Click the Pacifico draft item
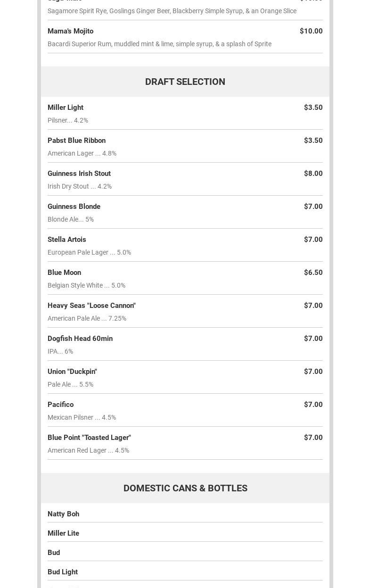The height and width of the screenshot is (588, 370). coord(61,405)
